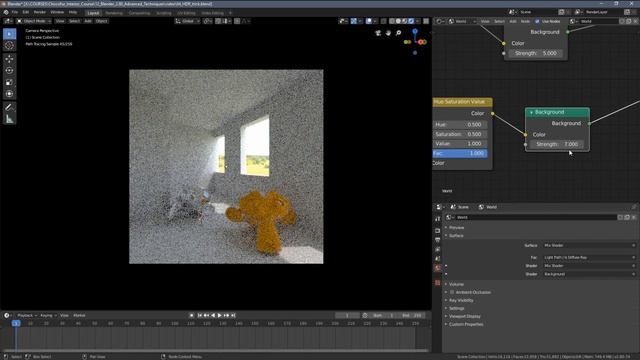The width and height of the screenshot is (640, 360).
Task: Expand the Custom Properties panel
Action: tap(466, 324)
